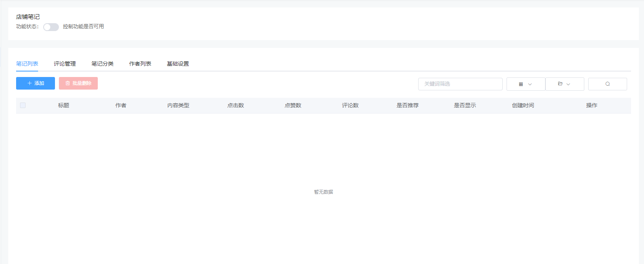Expand the folder icon dropdown
Screen dimensions: 644x264
(x=564, y=84)
